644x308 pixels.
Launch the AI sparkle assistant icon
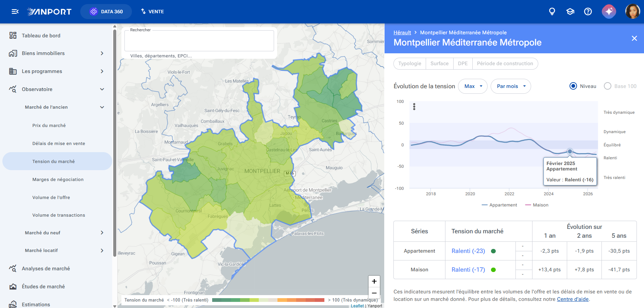(x=609, y=12)
